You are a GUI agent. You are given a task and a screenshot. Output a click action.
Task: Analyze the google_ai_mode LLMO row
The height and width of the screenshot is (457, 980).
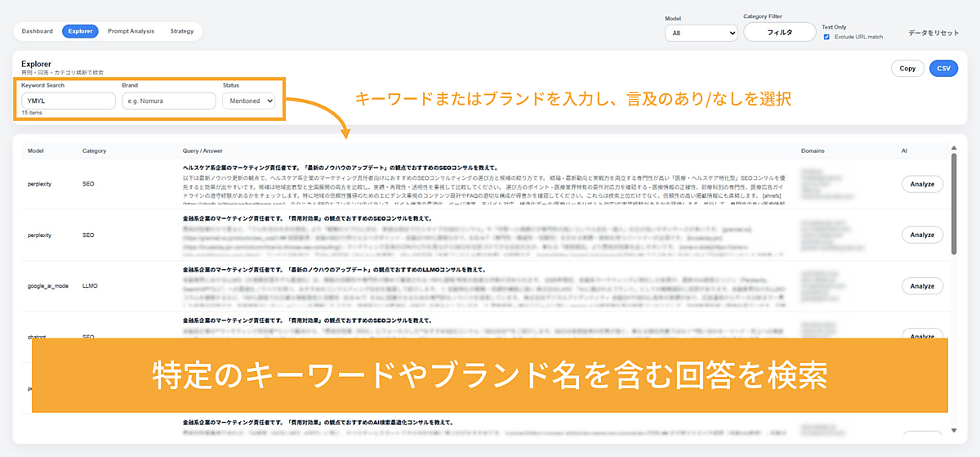click(922, 286)
